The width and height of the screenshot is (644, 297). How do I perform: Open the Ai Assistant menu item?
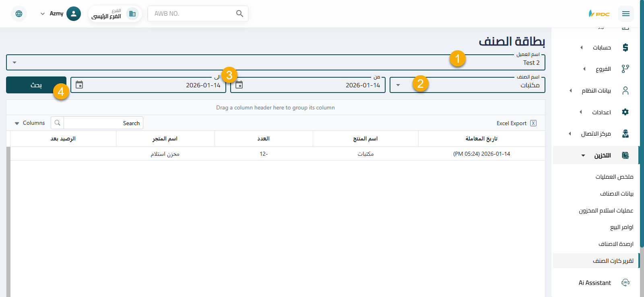[x=595, y=283]
